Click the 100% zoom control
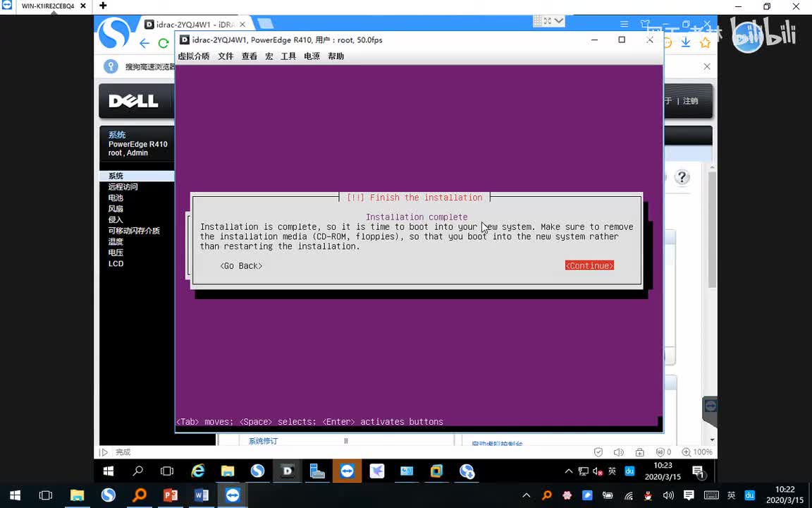The width and height of the screenshot is (812, 508). (x=697, y=452)
